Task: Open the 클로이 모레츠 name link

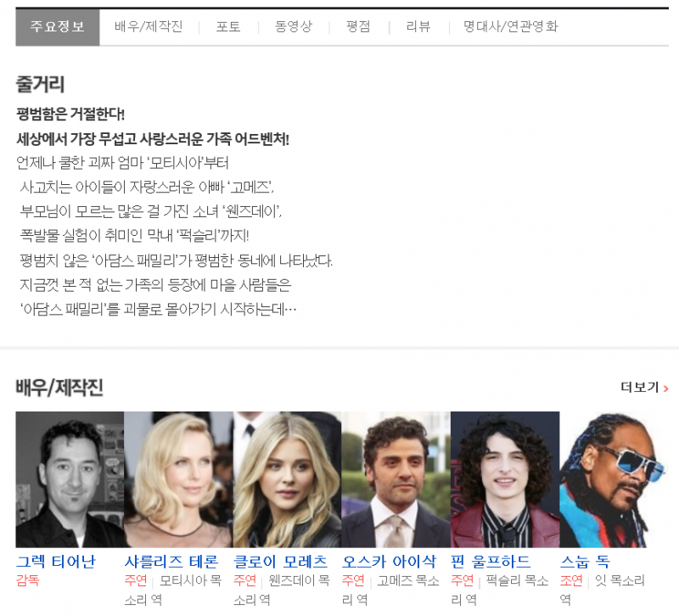Action: click(280, 562)
